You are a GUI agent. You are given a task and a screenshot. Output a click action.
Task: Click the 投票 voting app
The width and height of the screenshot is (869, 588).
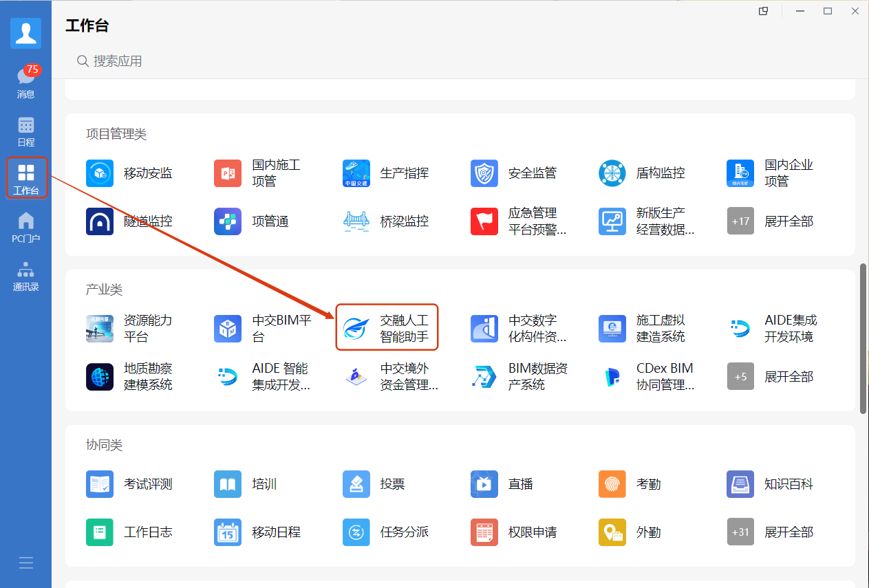tap(374, 484)
